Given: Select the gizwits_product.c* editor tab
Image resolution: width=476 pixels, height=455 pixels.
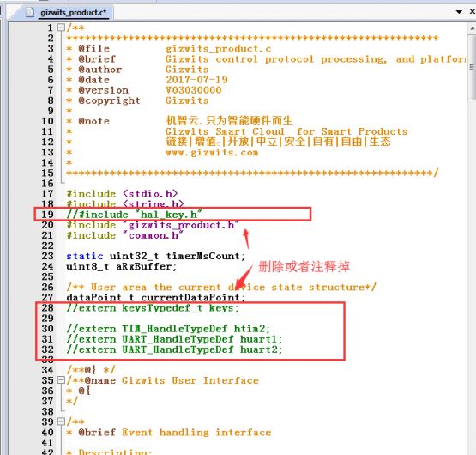Looking at the screenshot, I should [x=74, y=13].
